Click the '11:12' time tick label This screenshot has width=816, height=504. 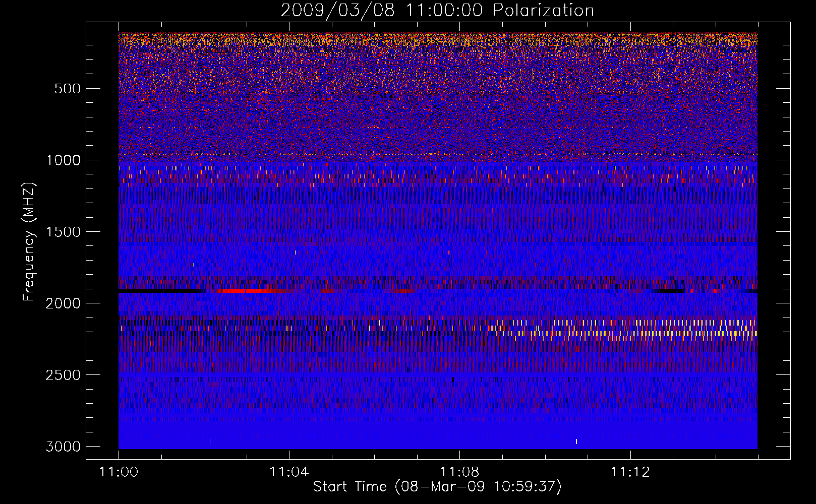point(630,472)
